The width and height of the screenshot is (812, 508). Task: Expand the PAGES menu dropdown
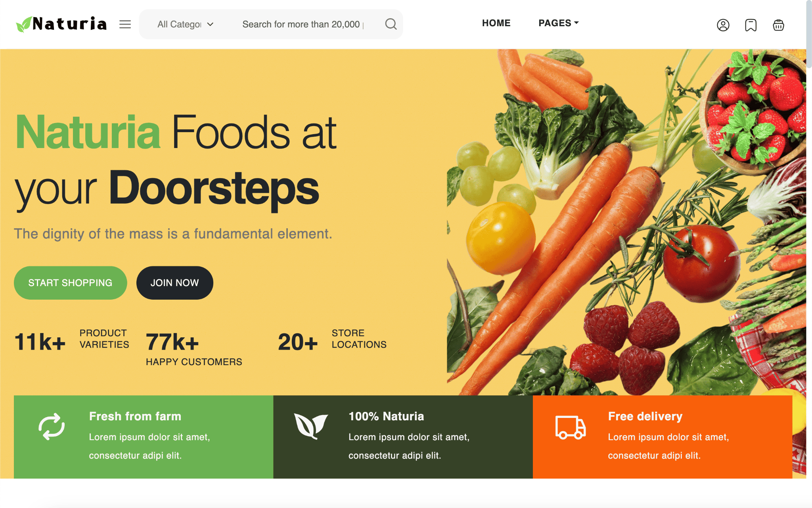point(558,23)
